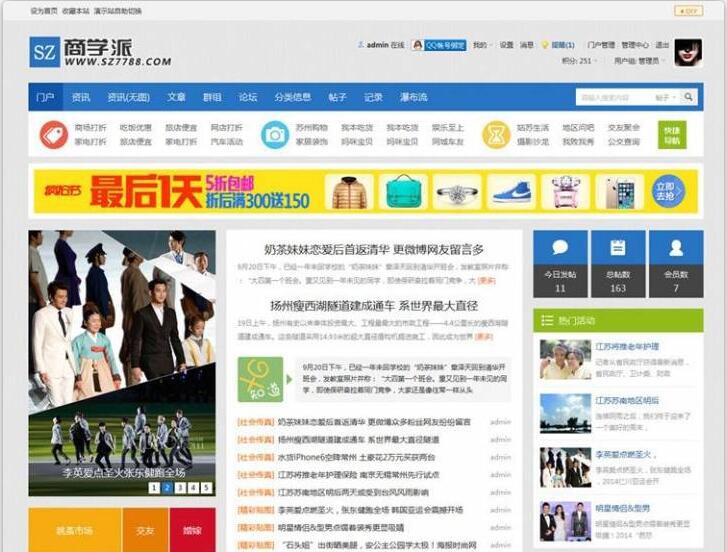Open the 帖子 search type dropdown
727x552 pixels.
(665, 97)
